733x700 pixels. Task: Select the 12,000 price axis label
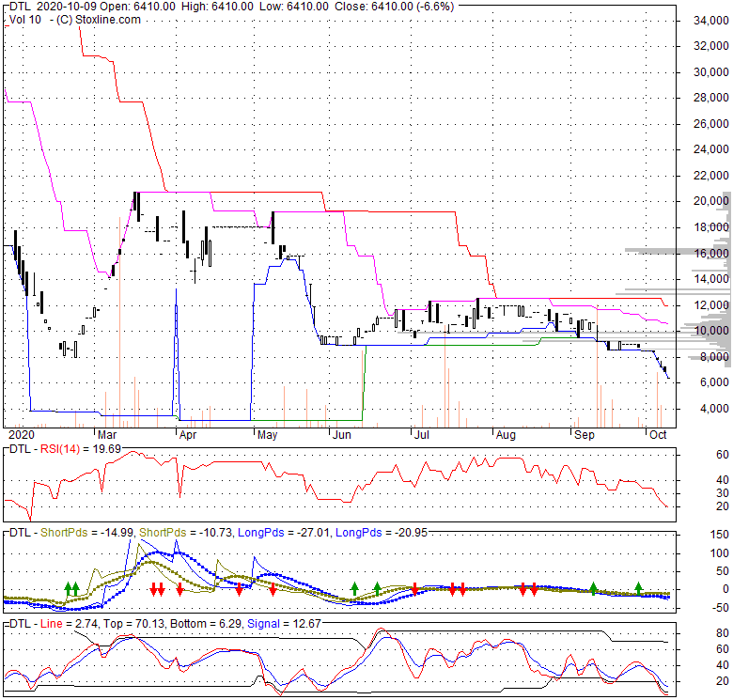[711, 305]
